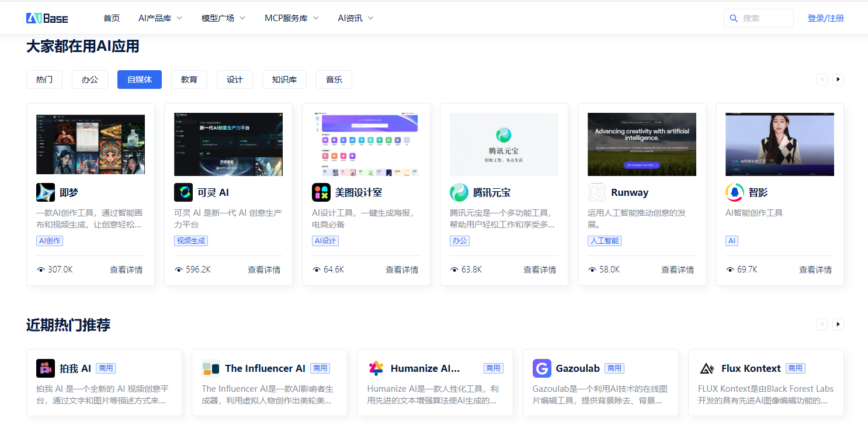The width and height of the screenshot is (868, 442).
Task: Next arrow for 大家都在用AI应用 carousel
Action: pos(838,80)
